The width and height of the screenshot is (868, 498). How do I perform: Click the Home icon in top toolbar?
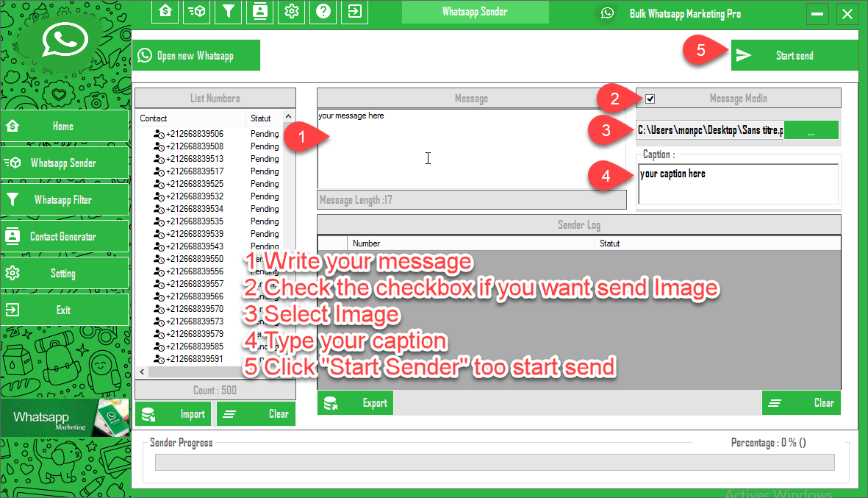165,12
